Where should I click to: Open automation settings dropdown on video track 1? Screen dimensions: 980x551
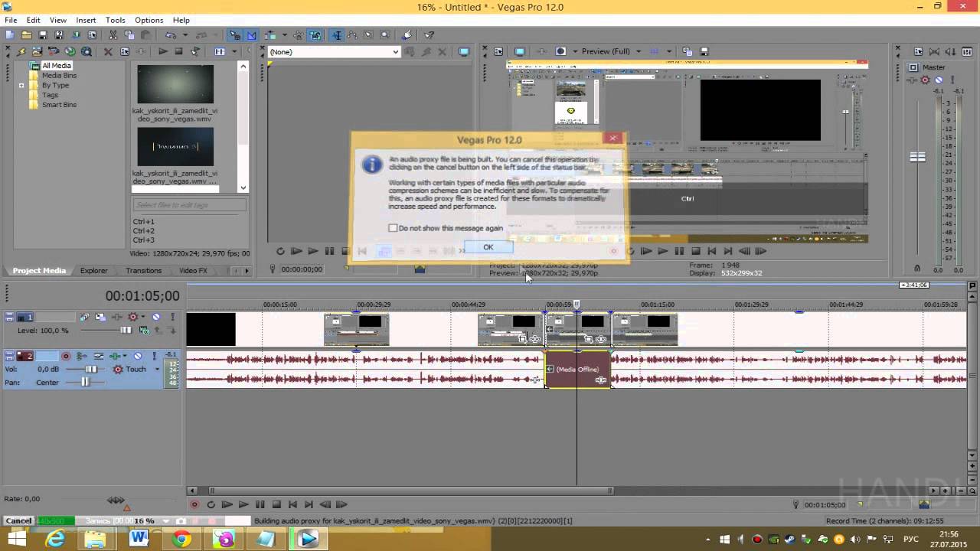[142, 317]
